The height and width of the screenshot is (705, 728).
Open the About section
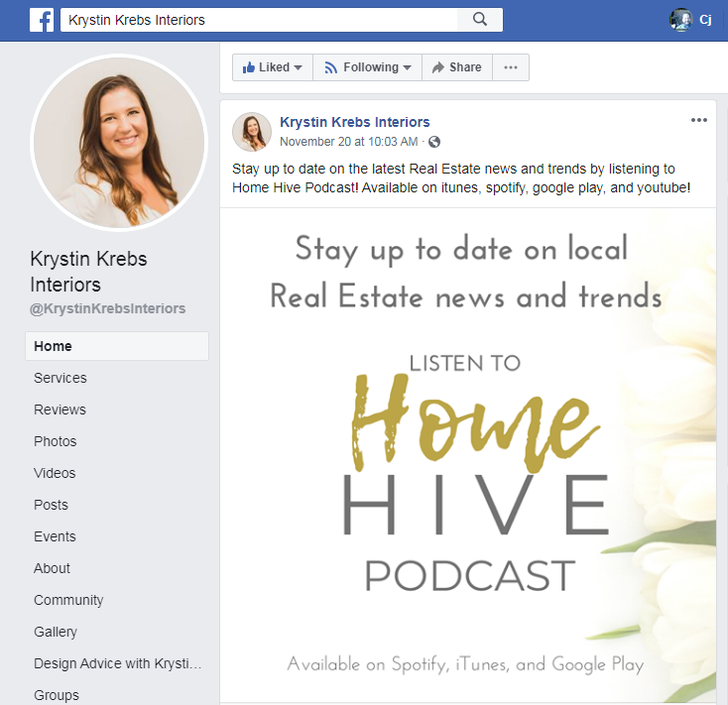(52, 568)
